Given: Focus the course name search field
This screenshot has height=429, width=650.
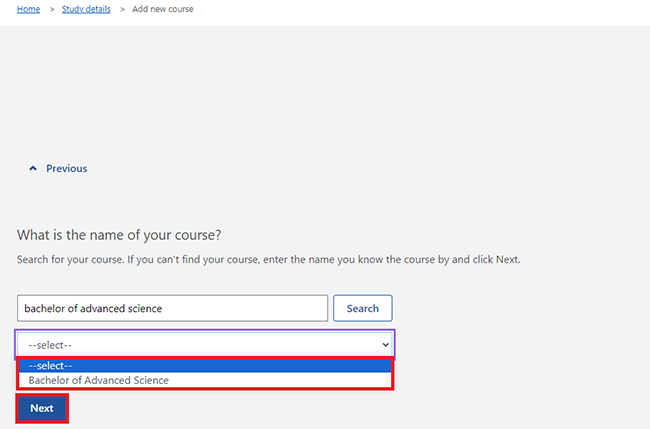Looking at the screenshot, I should [x=172, y=308].
